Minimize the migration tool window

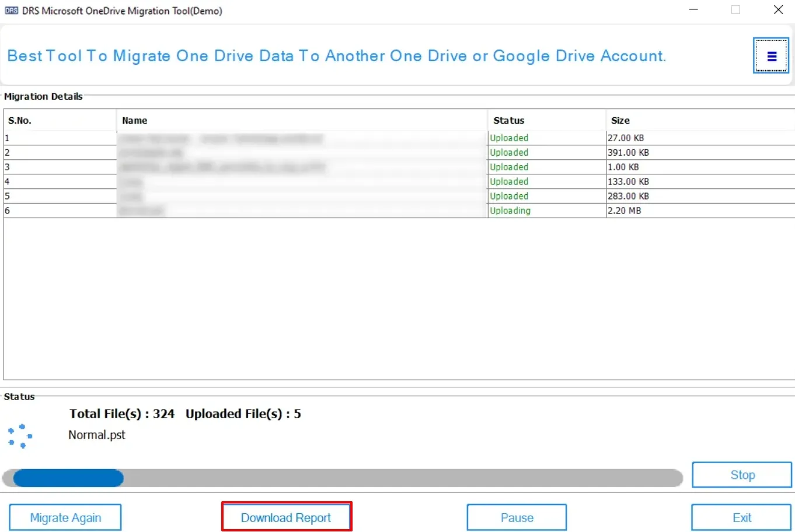(693, 10)
